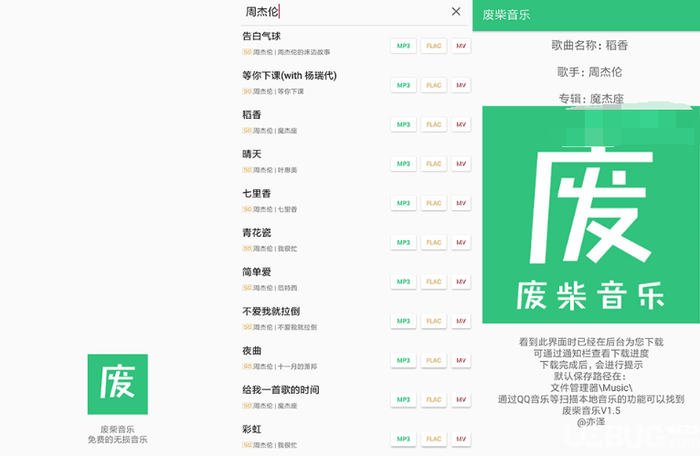
Task: Download FLAC of 不爱我就拉倒
Action: click(433, 321)
